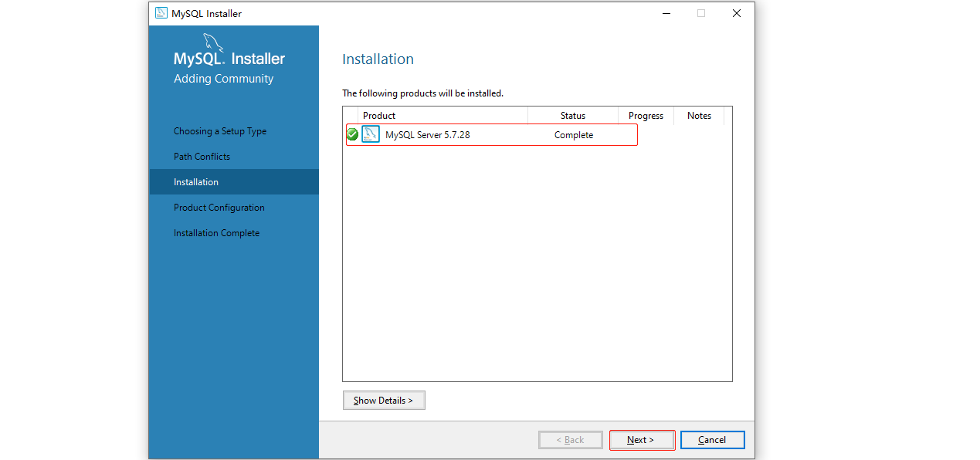This screenshot has width=980, height=460.
Task: Sort by Product column header
Action: coord(436,116)
